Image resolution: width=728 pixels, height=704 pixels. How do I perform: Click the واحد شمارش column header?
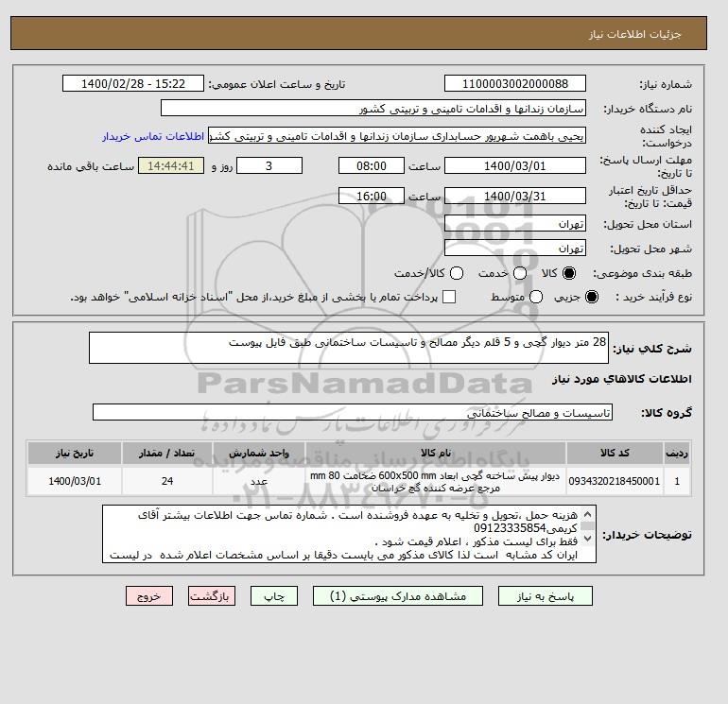(259, 453)
